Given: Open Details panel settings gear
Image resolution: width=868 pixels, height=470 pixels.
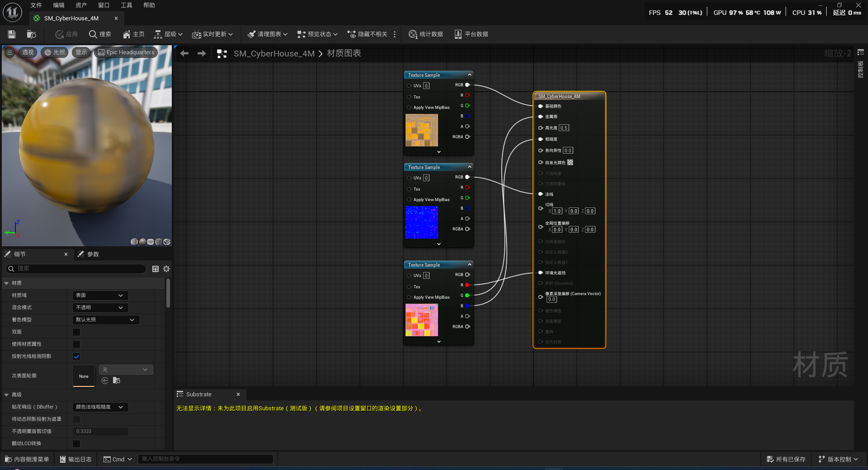Looking at the screenshot, I should point(166,269).
